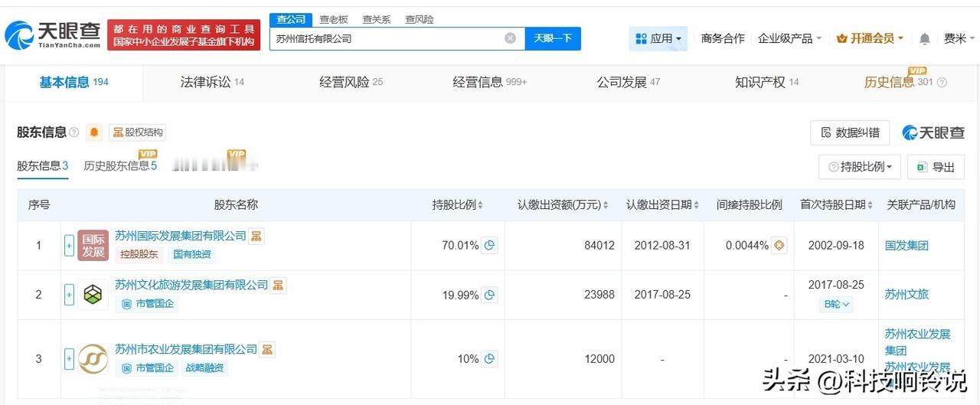Open pie chart icon for 70.01% share
Image resolution: width=980 pixels, height=405 pixels.
coord(489,246)
